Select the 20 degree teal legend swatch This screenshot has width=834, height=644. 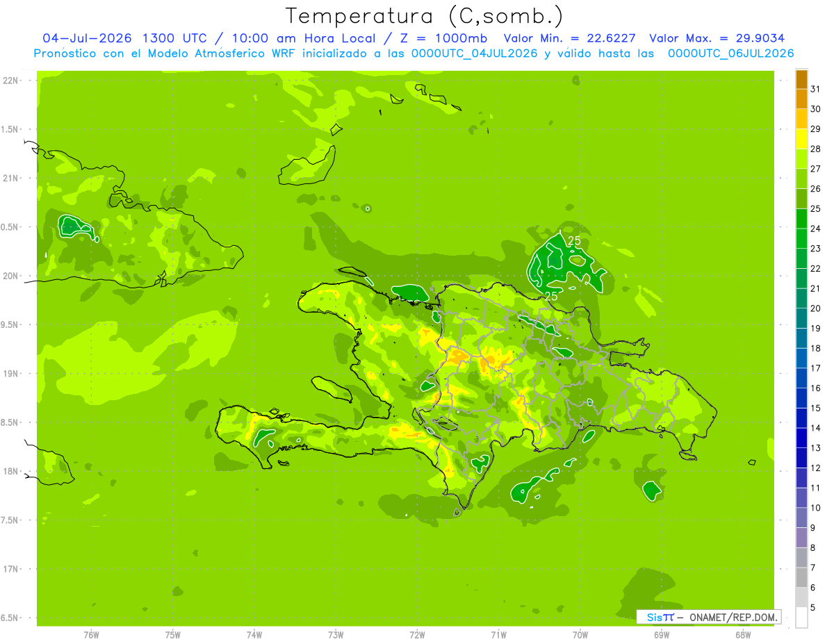[x=801, y=299]
